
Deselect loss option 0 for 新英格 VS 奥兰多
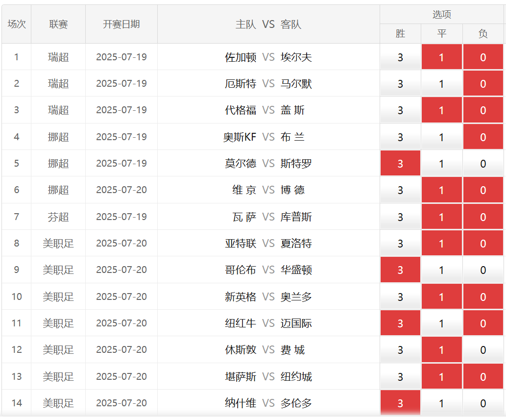point(483,296)
